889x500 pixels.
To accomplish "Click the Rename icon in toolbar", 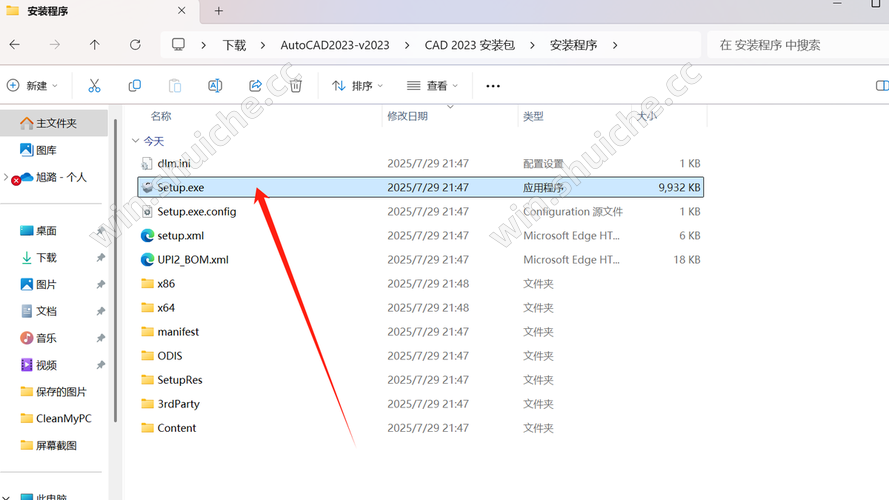I will coord(215,86).
